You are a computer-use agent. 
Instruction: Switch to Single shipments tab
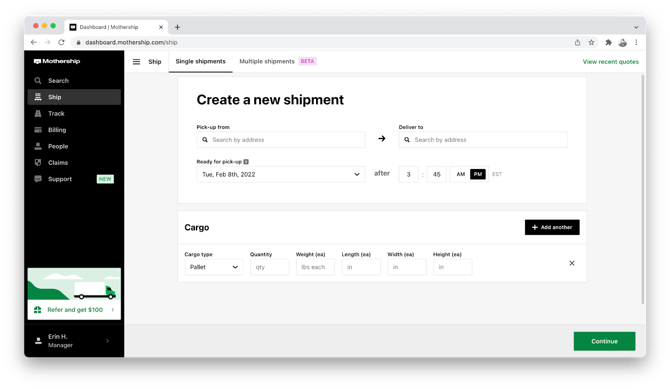click(x=200, y=62)
